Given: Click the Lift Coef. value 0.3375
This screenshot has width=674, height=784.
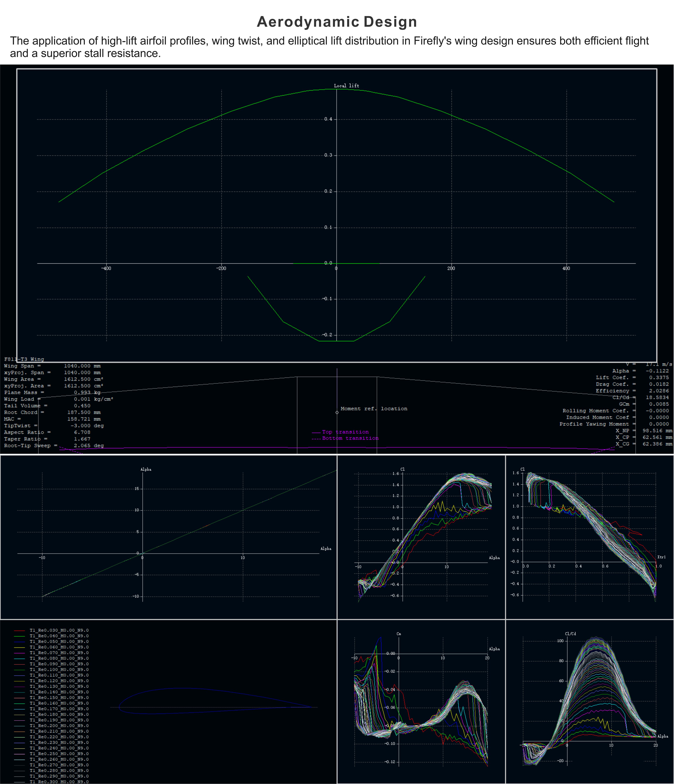Looking at the screenshot, I should point(659,378).
